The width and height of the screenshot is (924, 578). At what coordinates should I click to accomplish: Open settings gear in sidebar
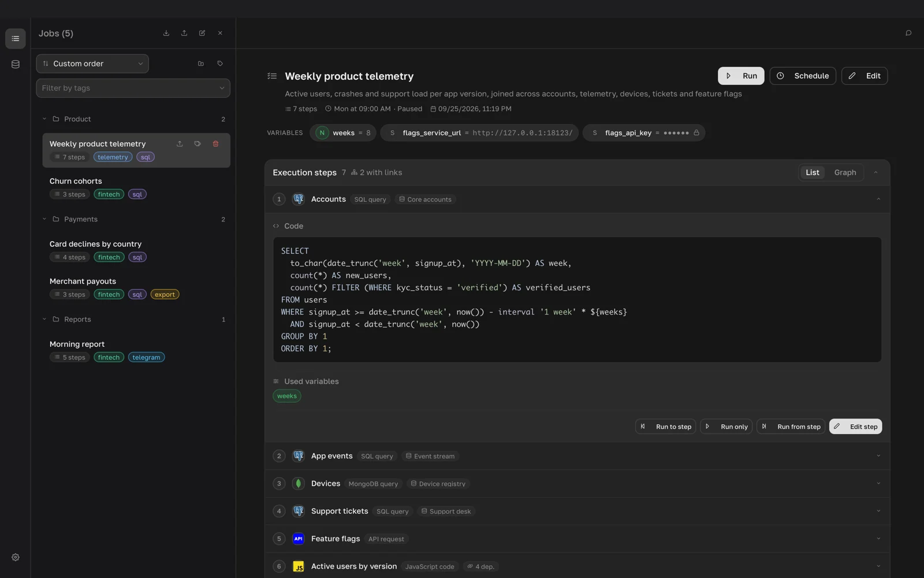pyautogui.click(x=16, y=557)
